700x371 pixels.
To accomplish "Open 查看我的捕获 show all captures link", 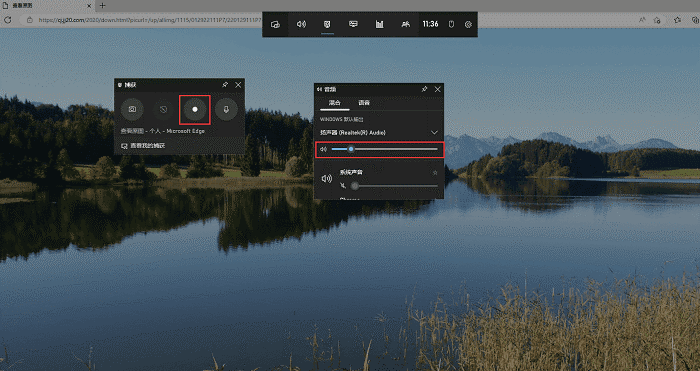I will click(143, 146).
